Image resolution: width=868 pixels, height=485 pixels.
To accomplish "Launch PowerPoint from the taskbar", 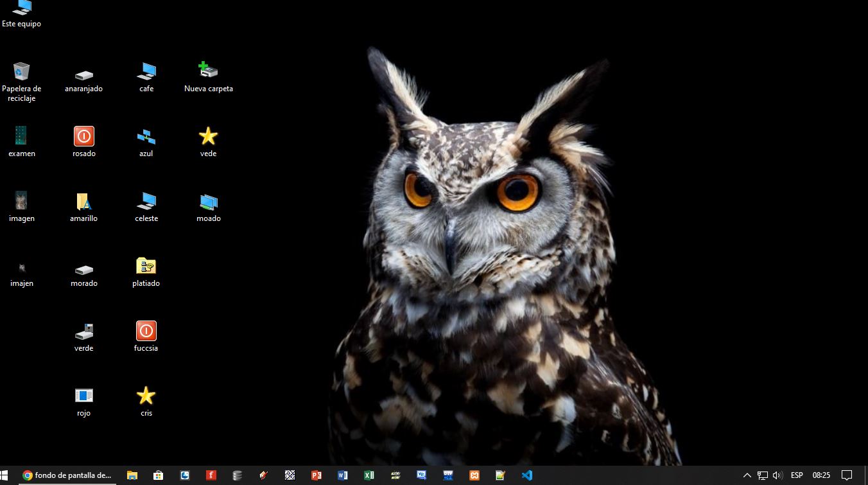I will tap(316, 475).
